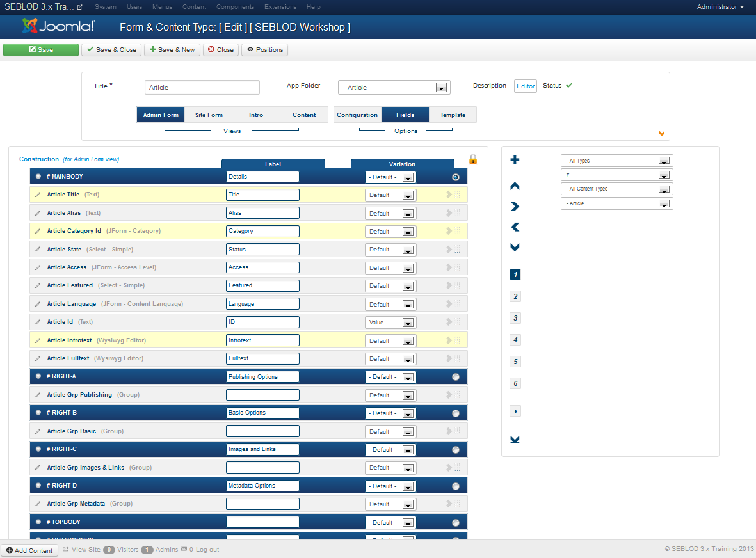
Task: Open the All Types filter dropdown
Action: (616, 161)
